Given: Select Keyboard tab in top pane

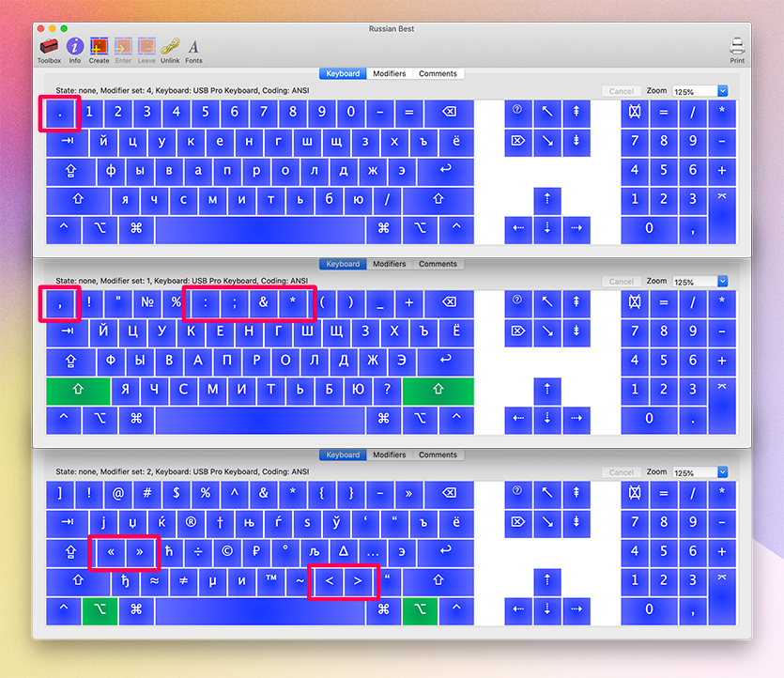Looking at the screenshot, I should coord(343,73).
